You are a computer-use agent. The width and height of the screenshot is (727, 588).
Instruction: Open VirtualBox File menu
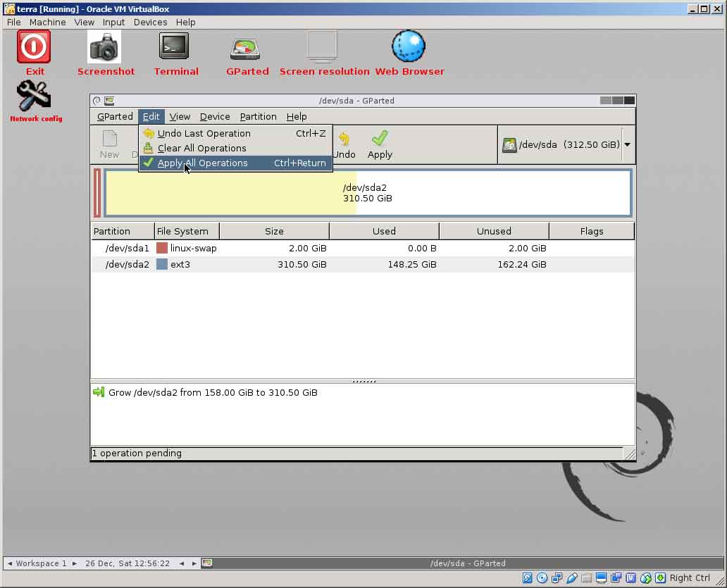point(13,23)
